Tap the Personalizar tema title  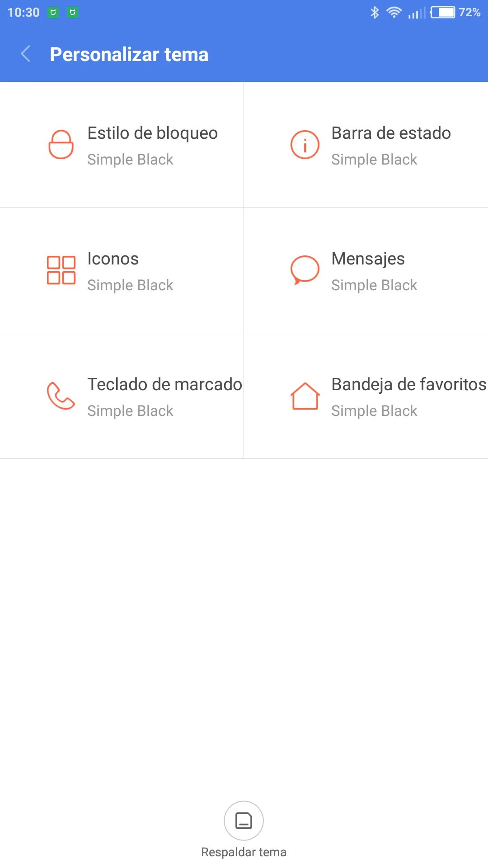[129, 55]
